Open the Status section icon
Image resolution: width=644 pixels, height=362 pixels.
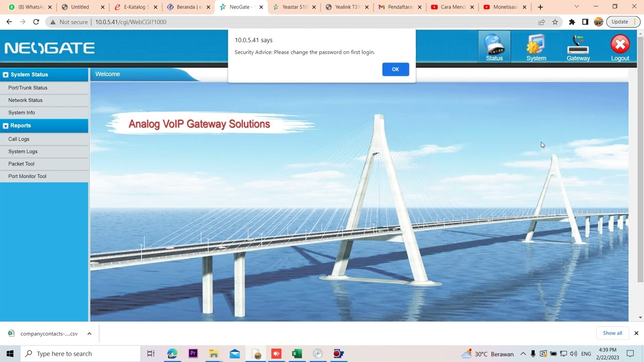(494, 47)
